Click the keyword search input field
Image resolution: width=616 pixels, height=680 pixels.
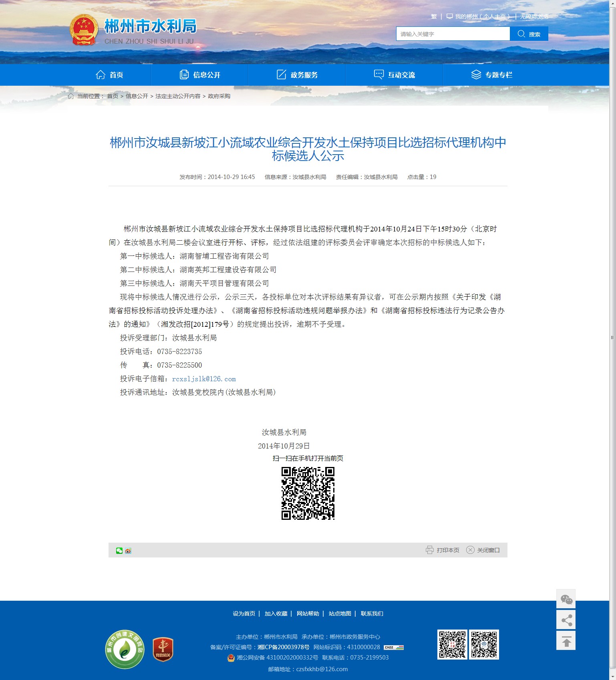click(453, 34)
